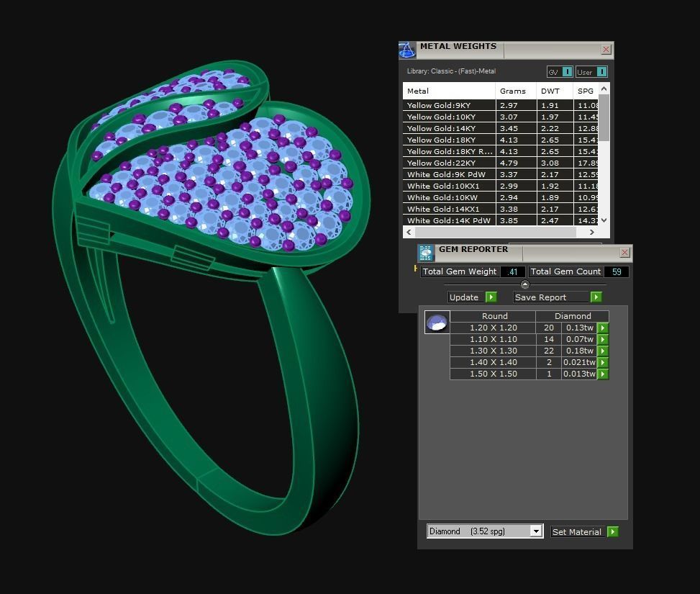Click the Total Gem Weight value .41
Image resolution: width=700 pixels, height=594 pixels.
(512, 271)
